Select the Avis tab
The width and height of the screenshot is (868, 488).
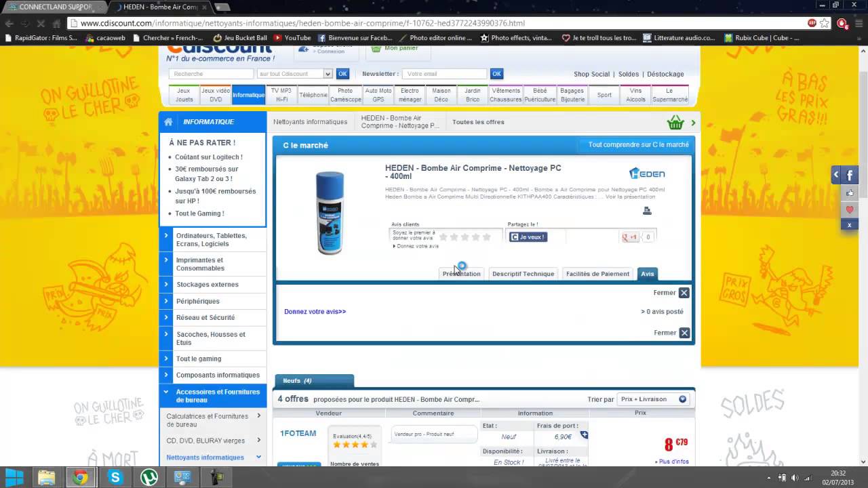click(x=648, y=274)
